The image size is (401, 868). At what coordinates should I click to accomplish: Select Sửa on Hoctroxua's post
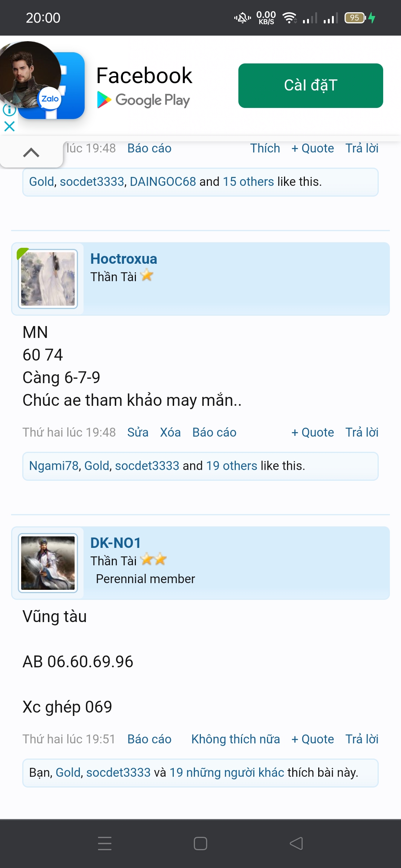coord(138,433)
